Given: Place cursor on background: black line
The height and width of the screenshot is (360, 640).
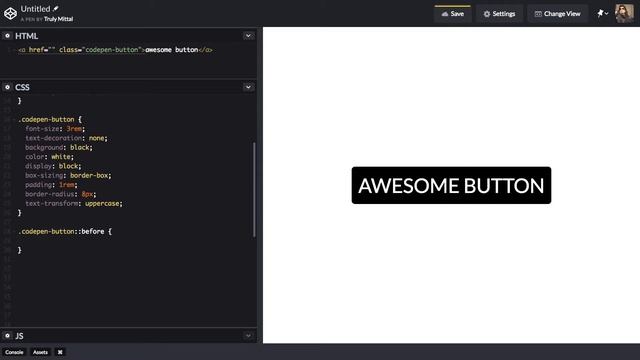Looking at the screenshot, I should [59, 147].
